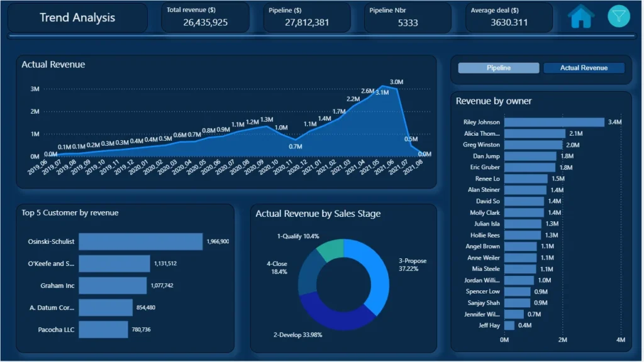Click the Pipeline ($) KPI card
Viewport: 644px width, 362px height.
click(307, 17)
